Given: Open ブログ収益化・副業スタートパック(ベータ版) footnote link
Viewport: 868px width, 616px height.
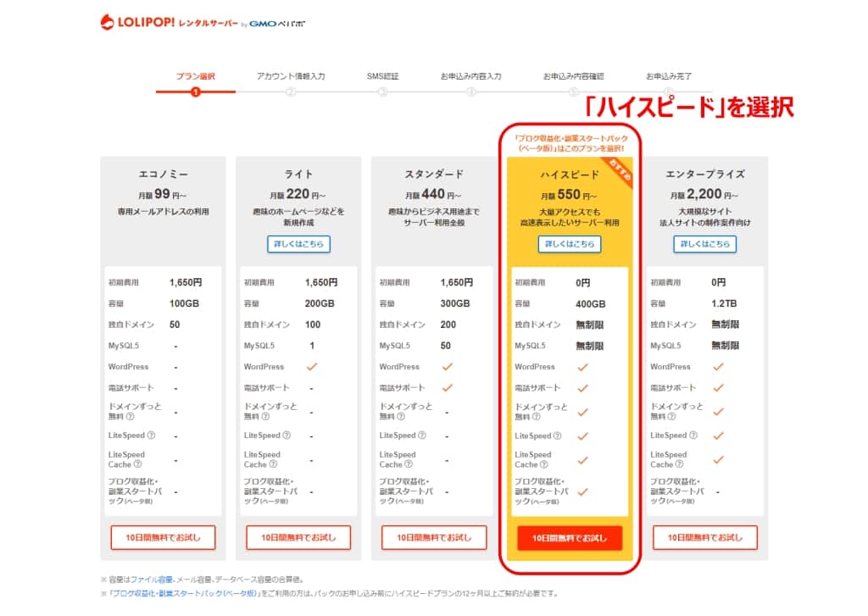Looking at the screenshot, I should [183, 593].
